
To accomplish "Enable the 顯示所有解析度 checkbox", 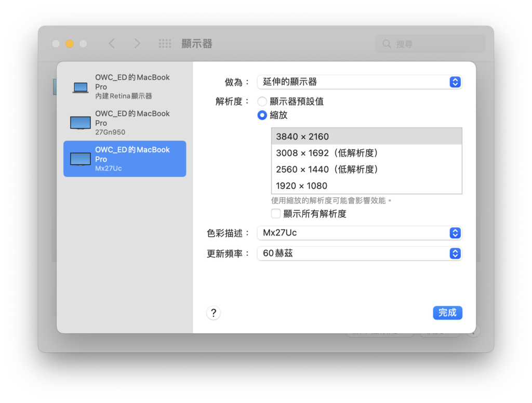I will (x=276, y=214).
